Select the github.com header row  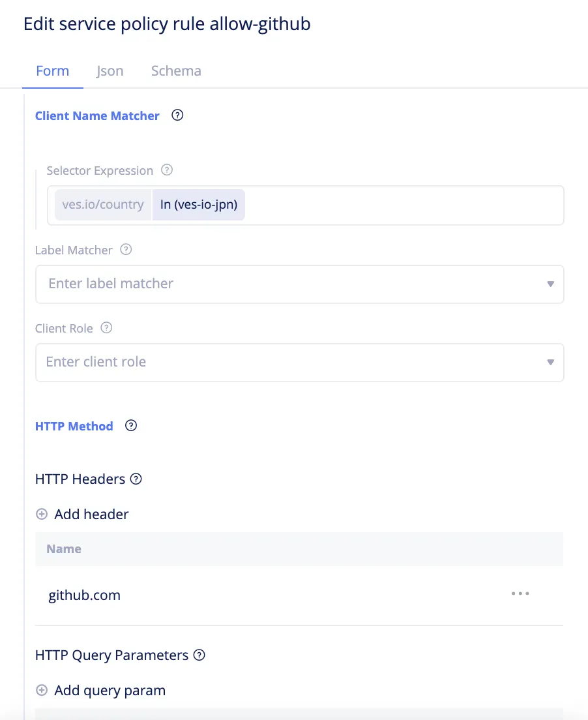click(299, 595)
